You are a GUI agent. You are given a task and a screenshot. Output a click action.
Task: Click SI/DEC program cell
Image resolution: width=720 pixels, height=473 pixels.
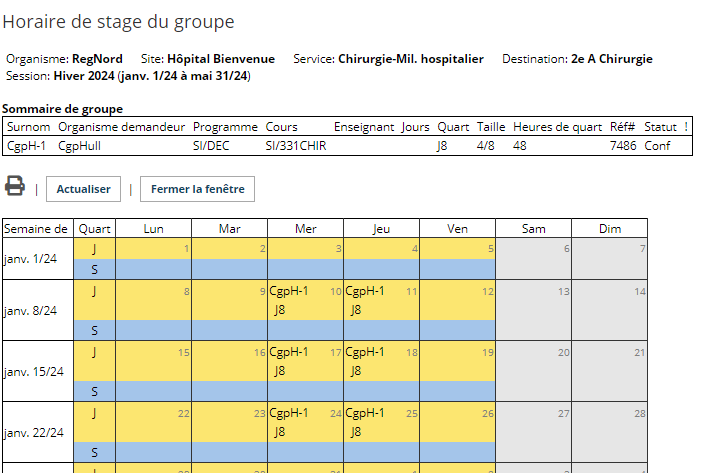coord(211,146)
